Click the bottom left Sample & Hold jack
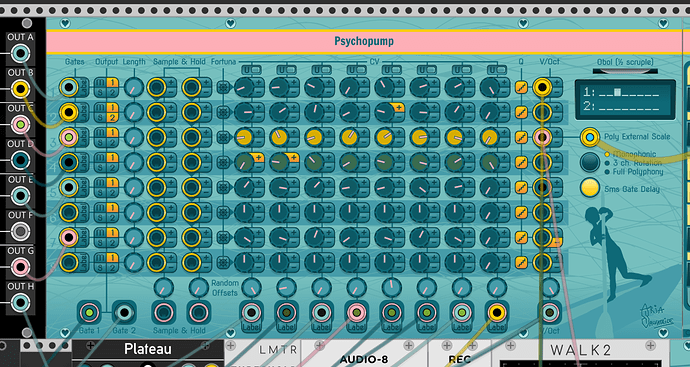 [x=163, y=312]
